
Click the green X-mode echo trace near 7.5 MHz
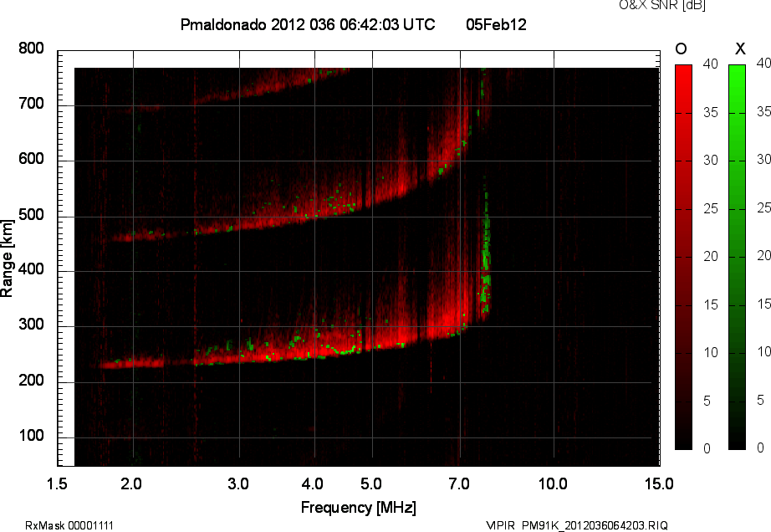click(x=486, y=251)
